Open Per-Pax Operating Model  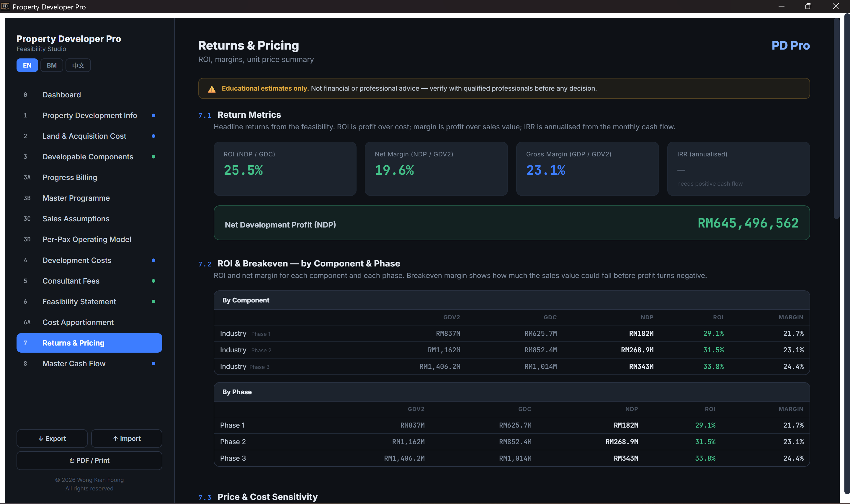pos(89,239)
